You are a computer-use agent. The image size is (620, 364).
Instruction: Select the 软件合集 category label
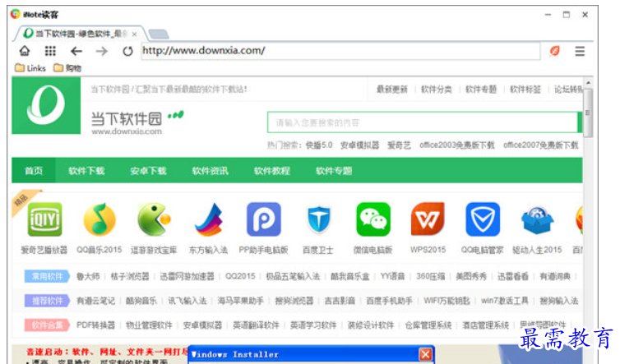pos(47,325)
